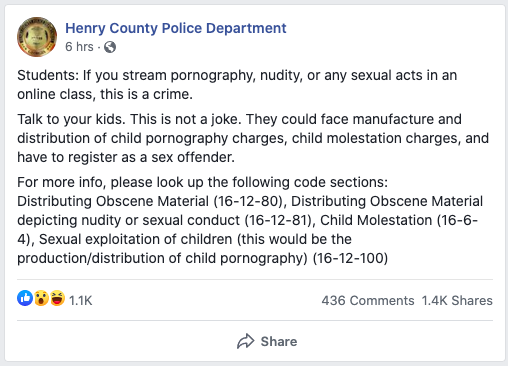Click the blue thumbs-up Like reaction icon

pos(25,298)
